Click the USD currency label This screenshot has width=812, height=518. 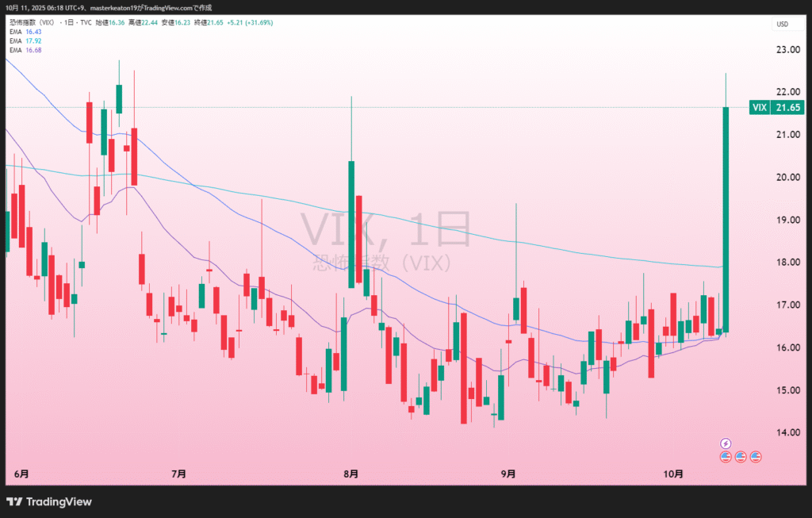[782, 25]
